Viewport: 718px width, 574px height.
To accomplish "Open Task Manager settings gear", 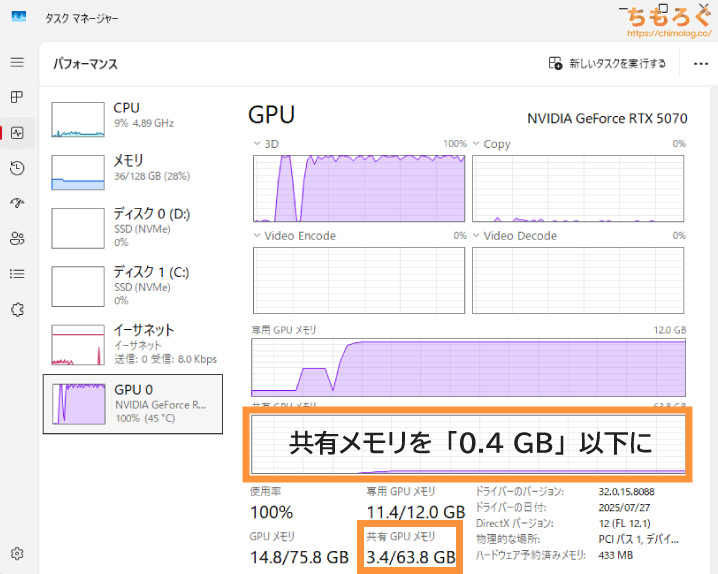I will coord(17,553).
